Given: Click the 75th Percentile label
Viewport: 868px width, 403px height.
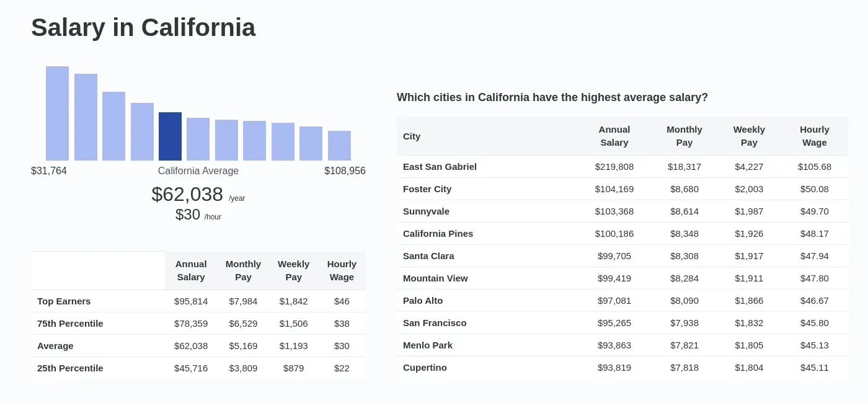Looking at the screenshot, I should coord(70,324).
